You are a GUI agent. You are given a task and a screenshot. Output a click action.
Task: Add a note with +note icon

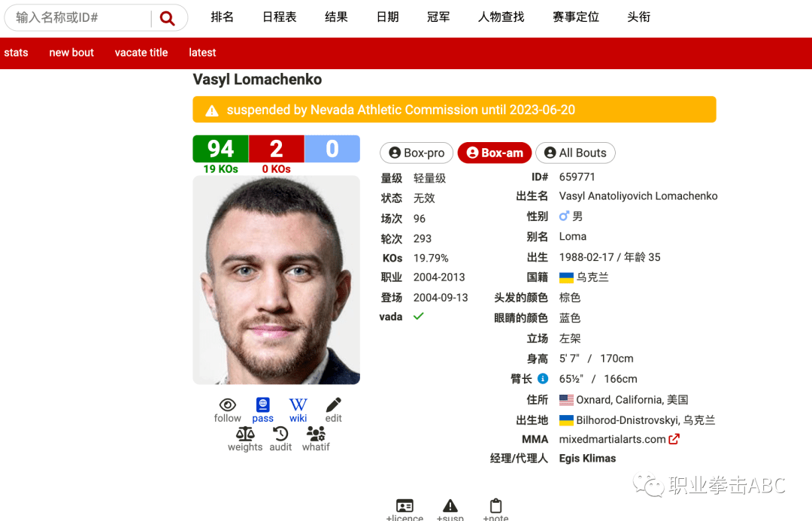click(495, 505)
